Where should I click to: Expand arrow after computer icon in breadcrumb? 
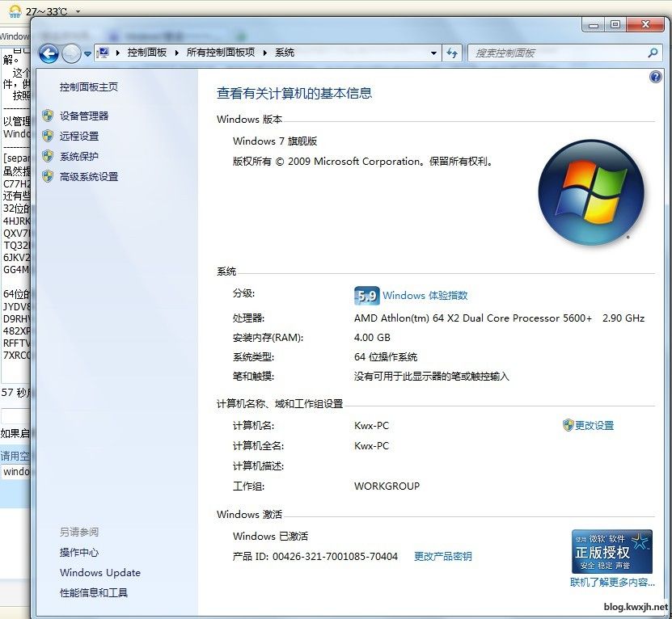coord(118,53)
